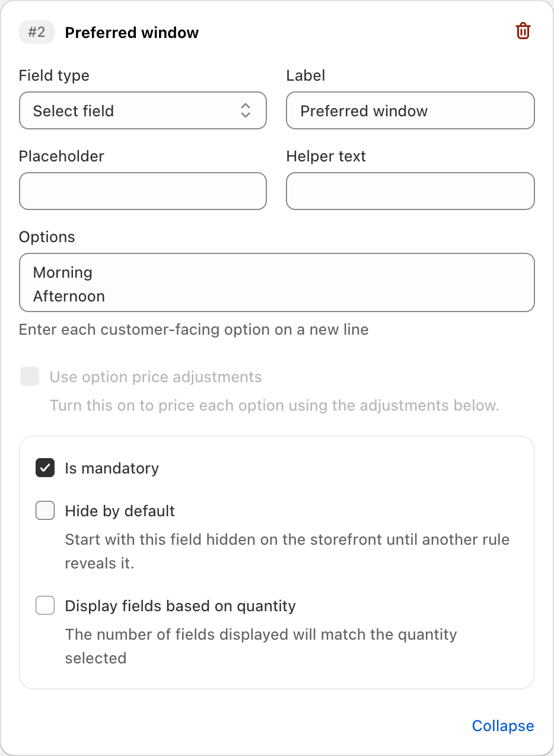Click the 'Options' field label text
The height and width of the screenshot is (756, 554).
pyautogui.click(x=47, y=237)
